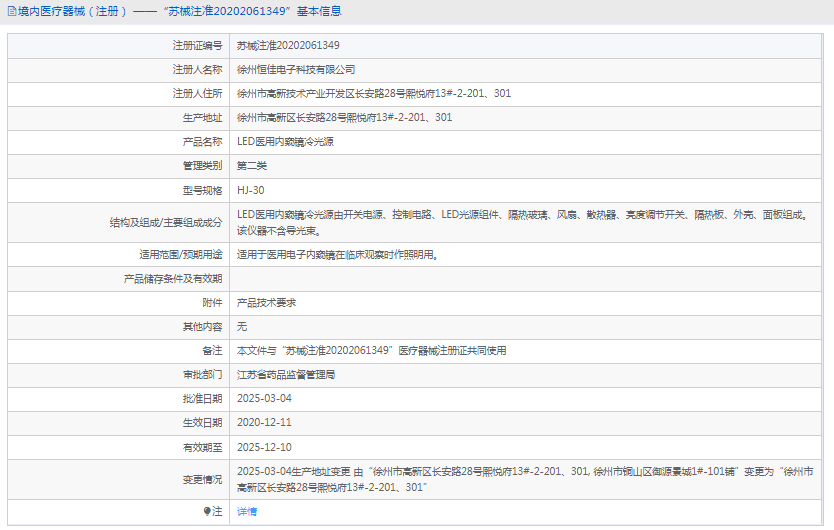
Task: Click the 结构及组成/主要组成成分 label
Action: coord(165,222)
